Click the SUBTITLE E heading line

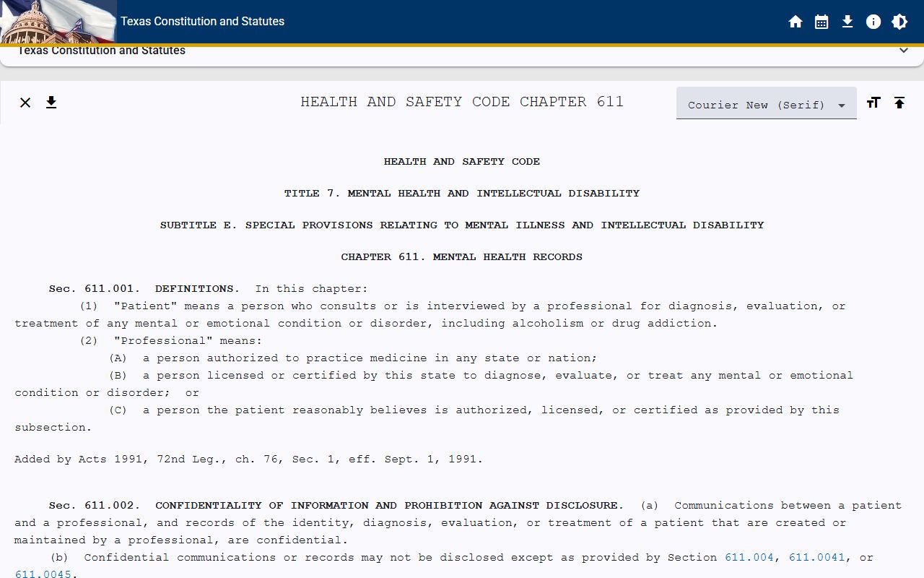(462, 225)
